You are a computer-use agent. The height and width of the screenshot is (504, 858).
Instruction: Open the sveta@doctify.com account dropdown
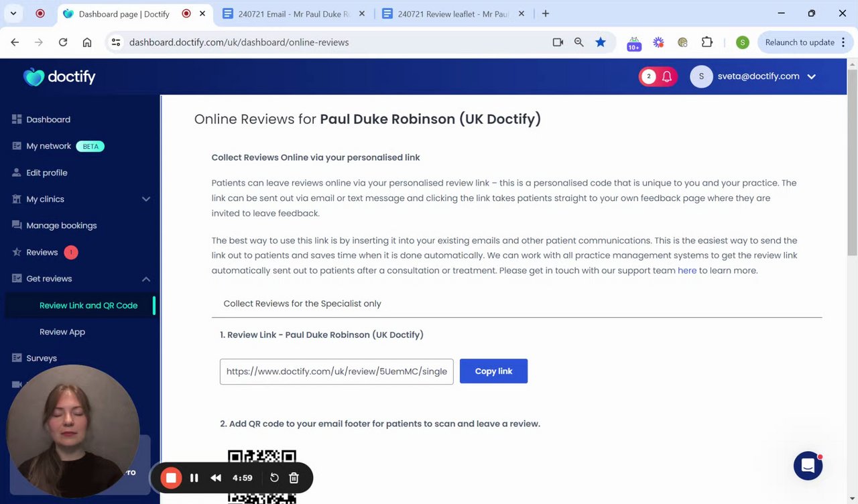753,76
